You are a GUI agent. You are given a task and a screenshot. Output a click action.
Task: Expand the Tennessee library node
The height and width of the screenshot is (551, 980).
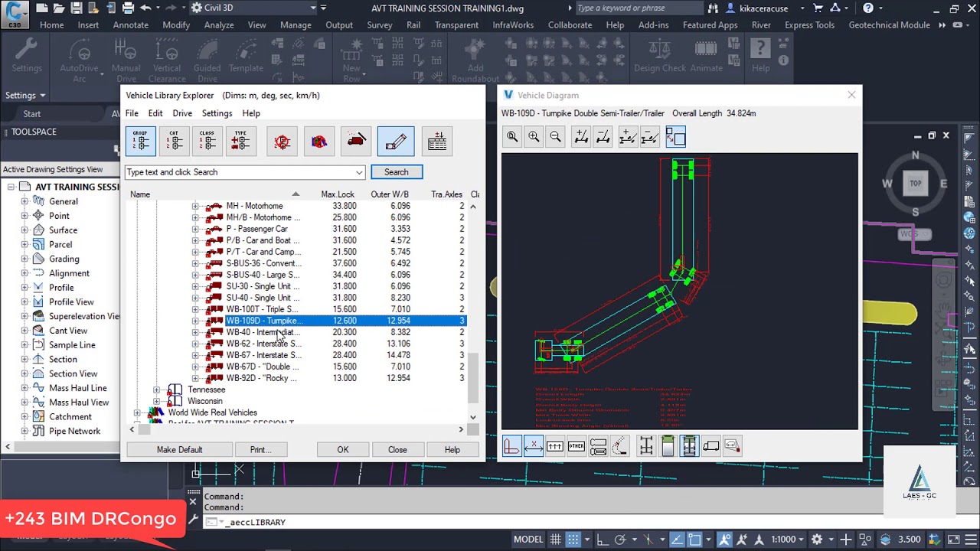tap(156, 390)
